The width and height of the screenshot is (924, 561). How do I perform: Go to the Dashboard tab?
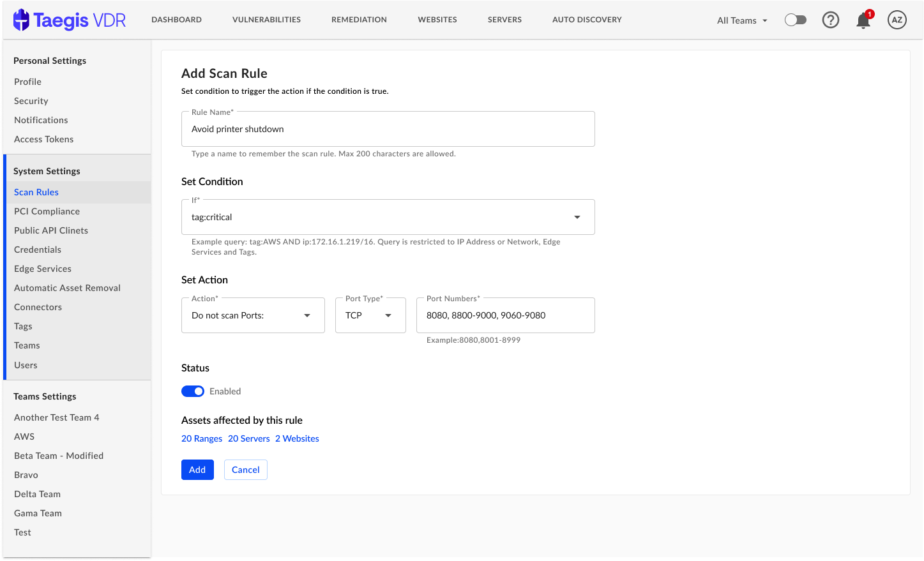coord(176,20)
